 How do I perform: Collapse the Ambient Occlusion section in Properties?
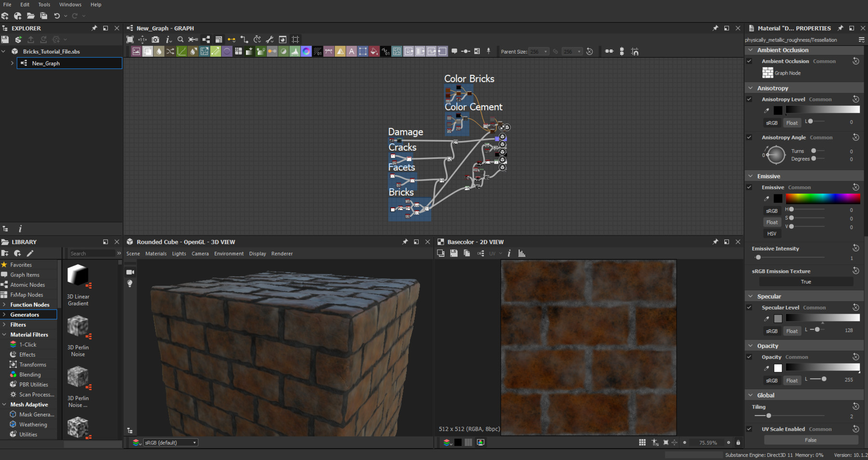point(751,50)
